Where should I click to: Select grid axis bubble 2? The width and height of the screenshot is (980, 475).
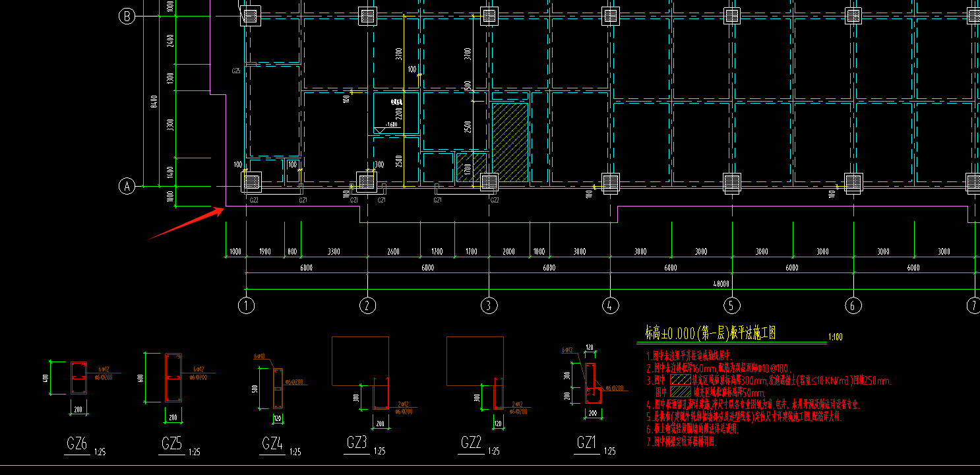point(367,305)
